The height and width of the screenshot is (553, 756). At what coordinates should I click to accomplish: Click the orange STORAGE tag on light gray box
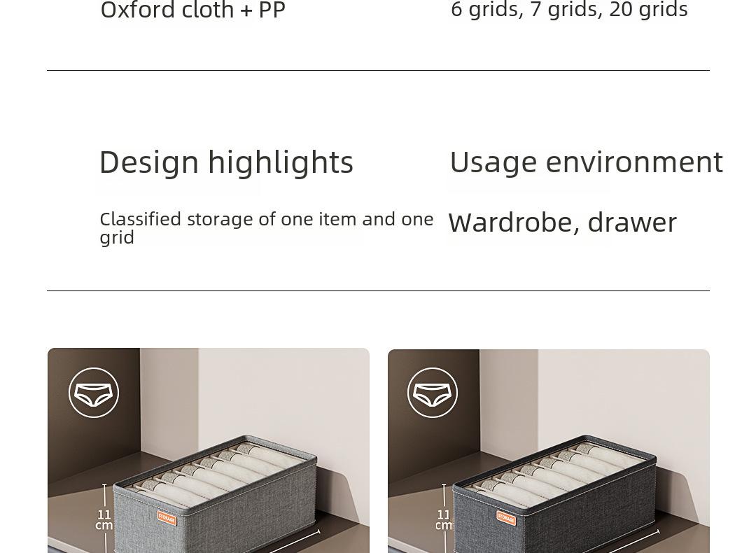[167, 518]
